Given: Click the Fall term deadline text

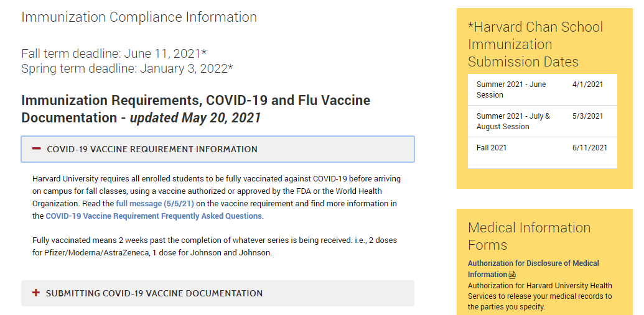Looking at the screenshot, I should point(113,54).
